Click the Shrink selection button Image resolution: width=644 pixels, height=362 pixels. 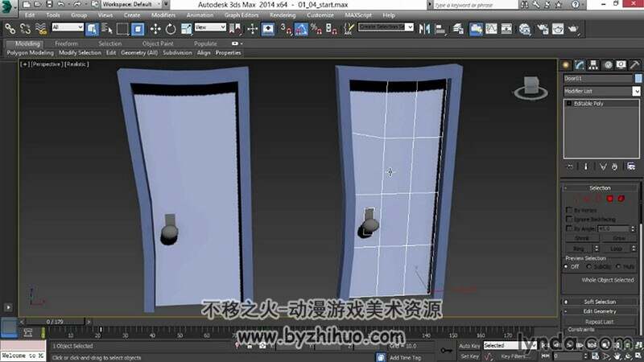click(x=581, y=238)
